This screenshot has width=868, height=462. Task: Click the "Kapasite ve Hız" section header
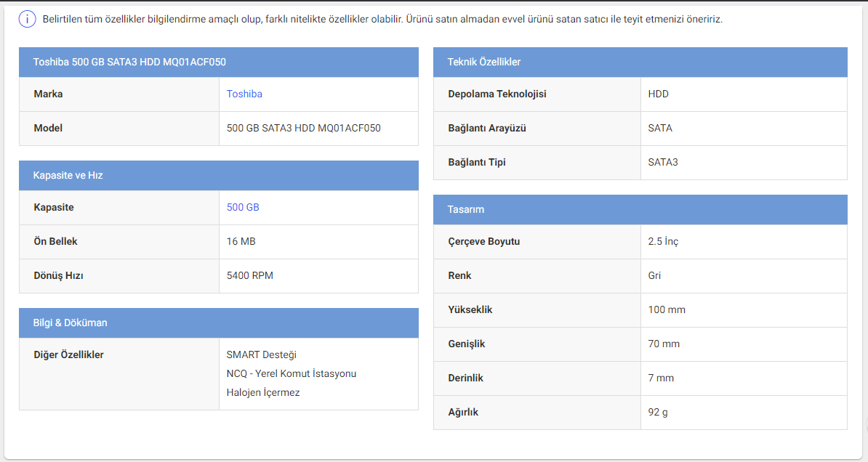[219, 175]
